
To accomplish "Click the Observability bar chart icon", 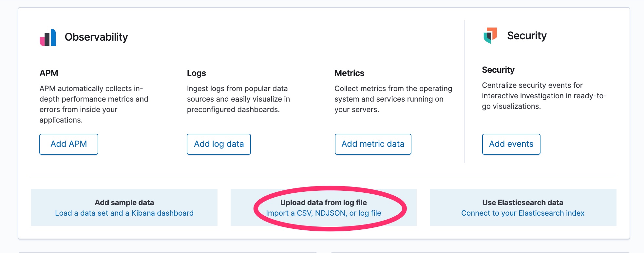I will [x=48, y=37].
